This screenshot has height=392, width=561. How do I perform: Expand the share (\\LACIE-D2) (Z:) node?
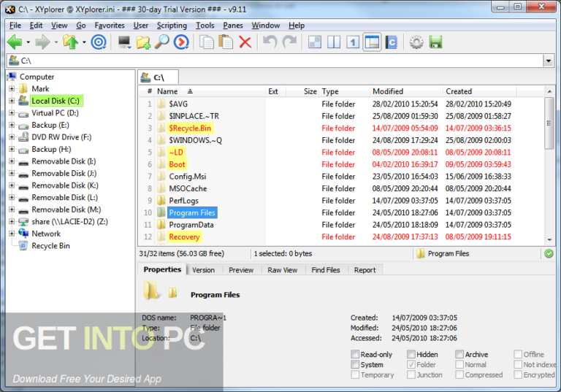point(12,221)
